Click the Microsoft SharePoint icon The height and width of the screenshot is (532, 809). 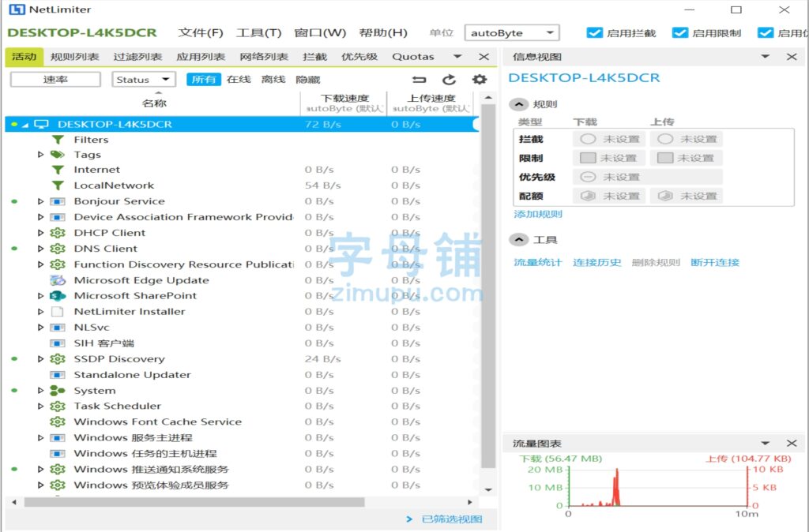(x=57, y=296)
